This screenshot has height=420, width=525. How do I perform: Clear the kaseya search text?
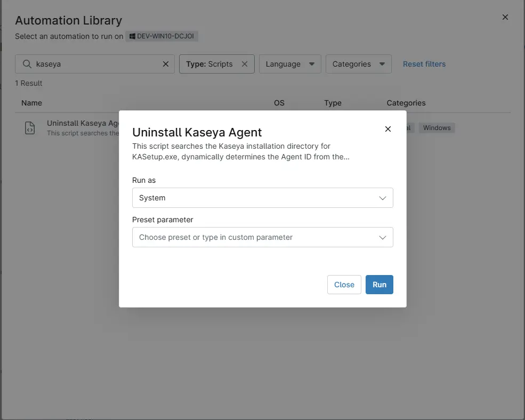pos(166,64)
